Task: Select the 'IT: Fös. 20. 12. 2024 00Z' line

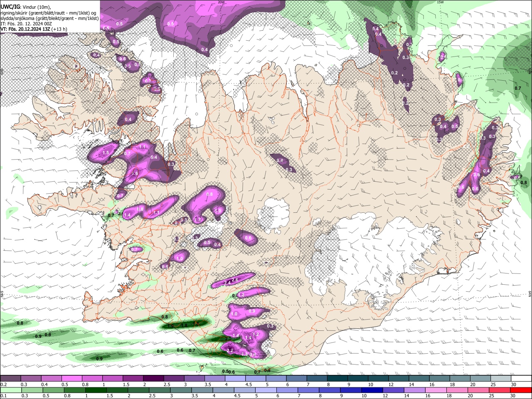Action: (x=26, y=24)
